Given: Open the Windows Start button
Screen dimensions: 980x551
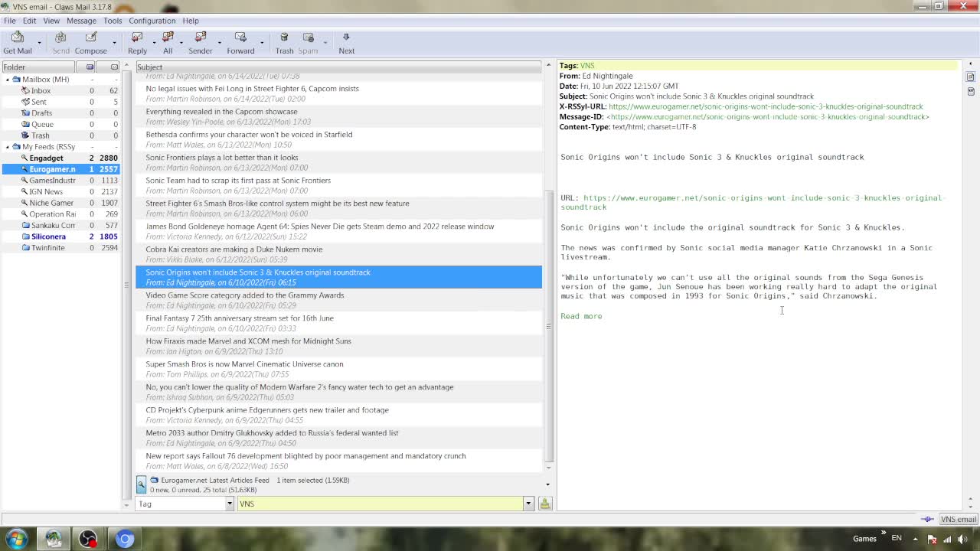Looking at the screenshot, I should point(17,539).
